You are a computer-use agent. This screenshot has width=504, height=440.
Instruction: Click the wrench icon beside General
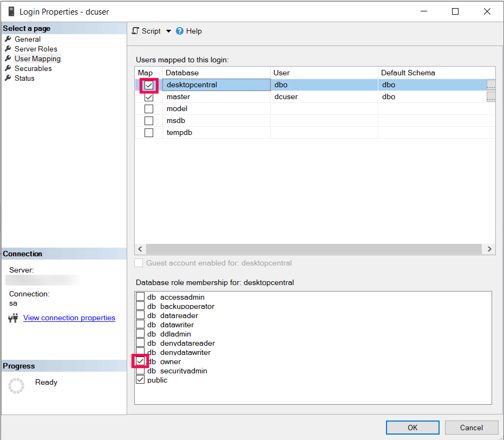(8, 39)
